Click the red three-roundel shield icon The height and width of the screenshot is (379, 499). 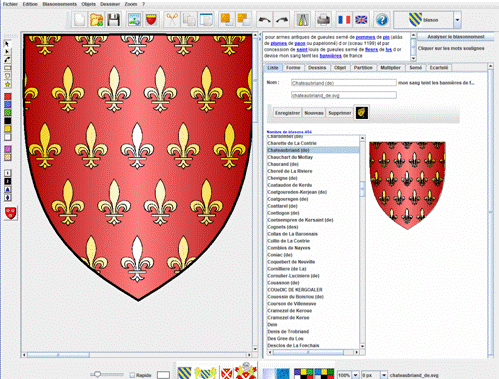(11, 213)
